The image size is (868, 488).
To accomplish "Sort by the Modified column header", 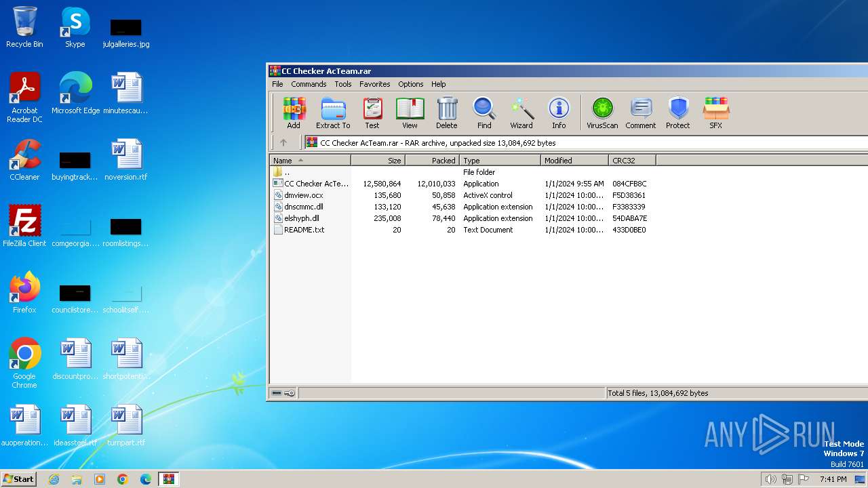I will (575, 161).
